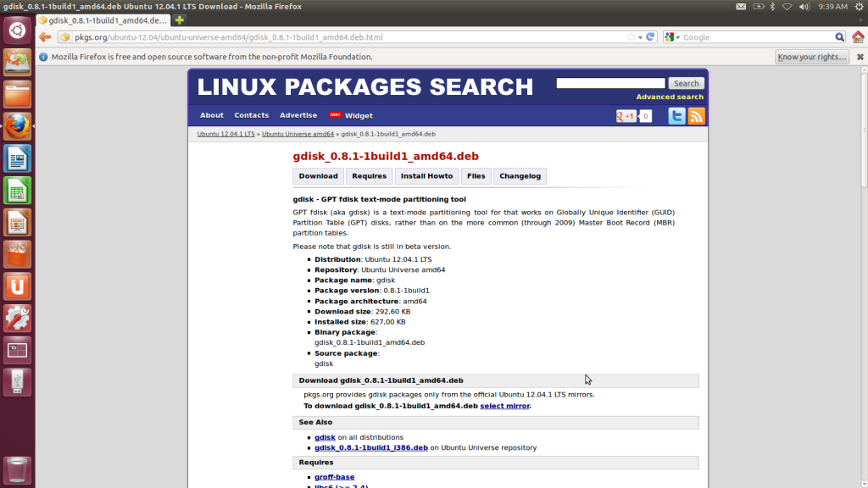Click the Google search magnifier icon
This screenshot has height=488, width=868.
pos(840,37)
